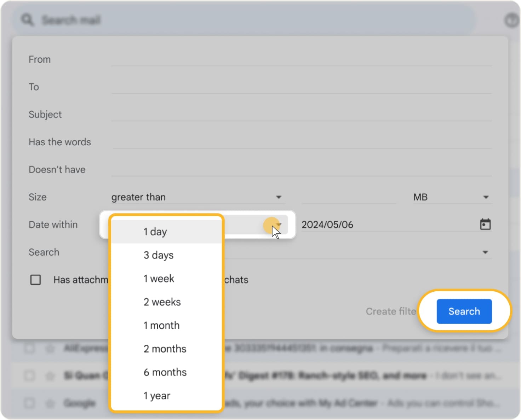Check the AliExpress email row checkbox
Viewport: 521px width, 420px height.
point(29,348)
